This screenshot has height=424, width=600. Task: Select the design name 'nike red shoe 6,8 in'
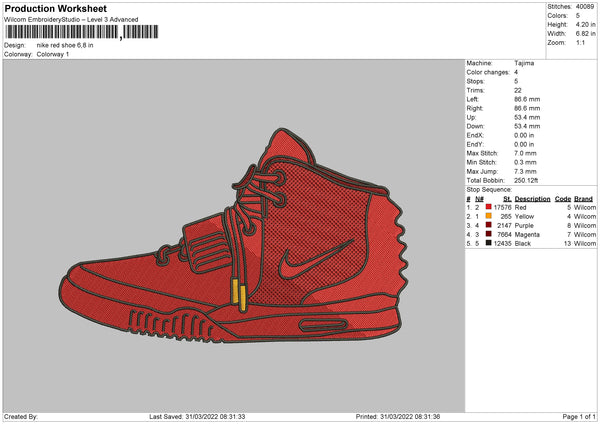click(x=65, y=45)
